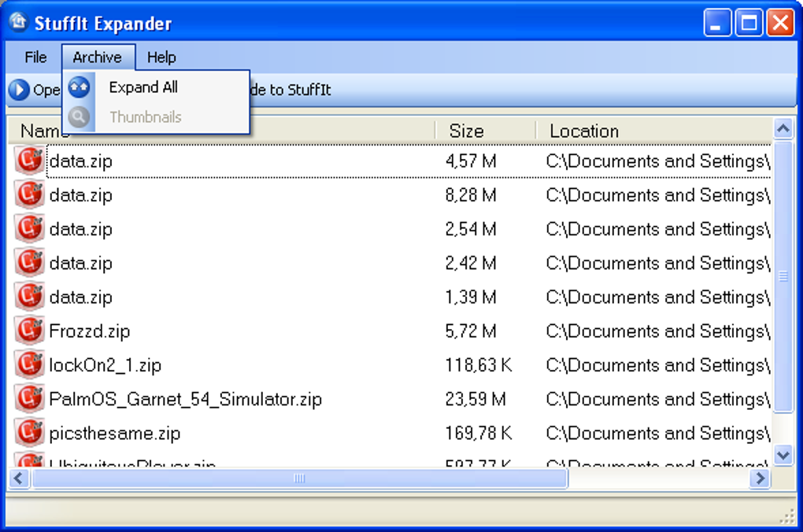Click the 23,59 M size value
This screenshot has width=803, height=532.
(476, 399)
